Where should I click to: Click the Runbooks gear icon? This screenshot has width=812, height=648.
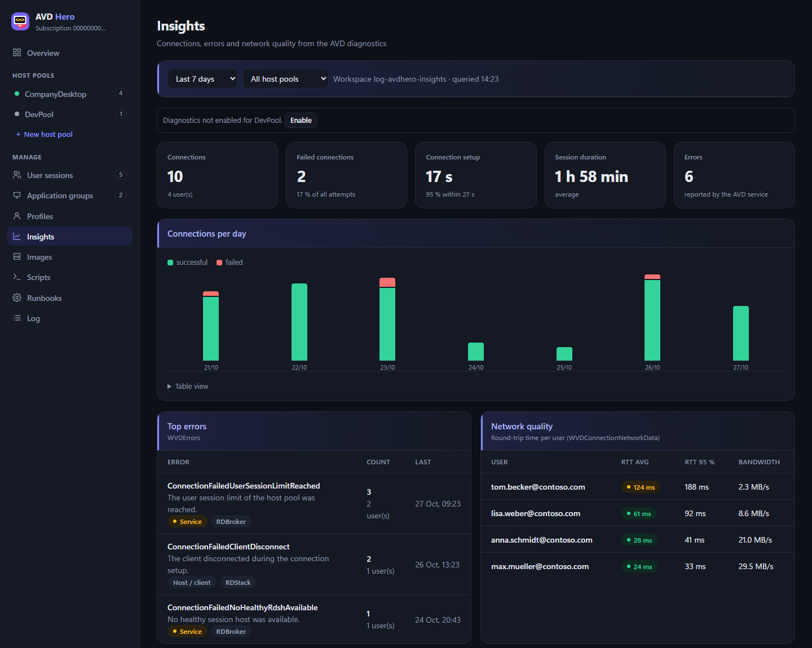click(17, 298)
